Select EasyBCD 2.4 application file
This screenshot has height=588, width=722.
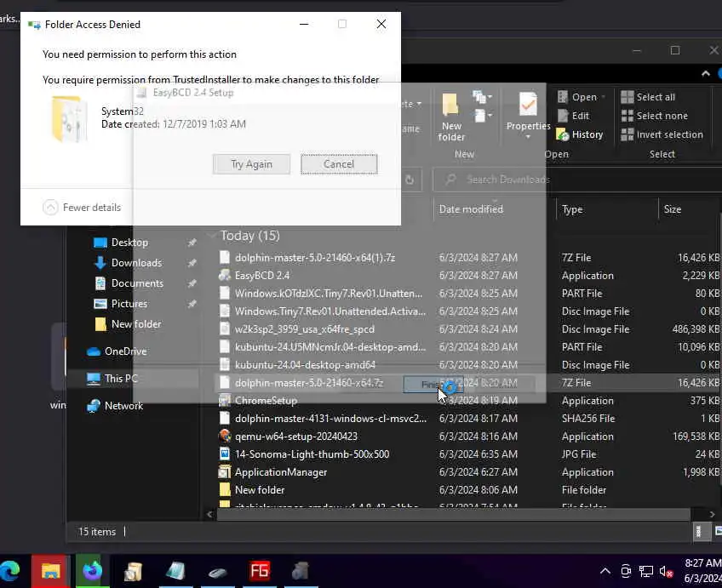pyautogui.click(x=262, y=276)
